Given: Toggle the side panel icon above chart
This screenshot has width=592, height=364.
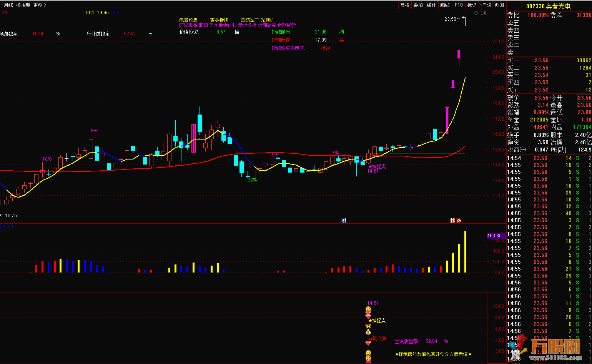Looking at the screenshot, I should click(x=483, y=13).
